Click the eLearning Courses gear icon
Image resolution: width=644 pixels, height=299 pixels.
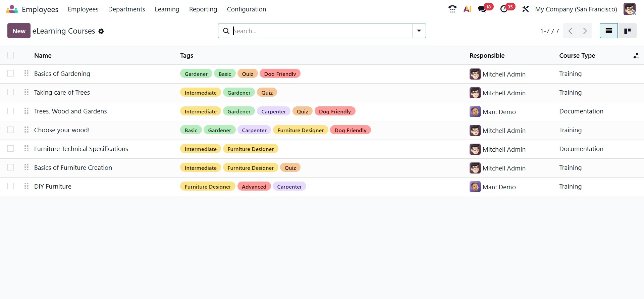[101, 31]
